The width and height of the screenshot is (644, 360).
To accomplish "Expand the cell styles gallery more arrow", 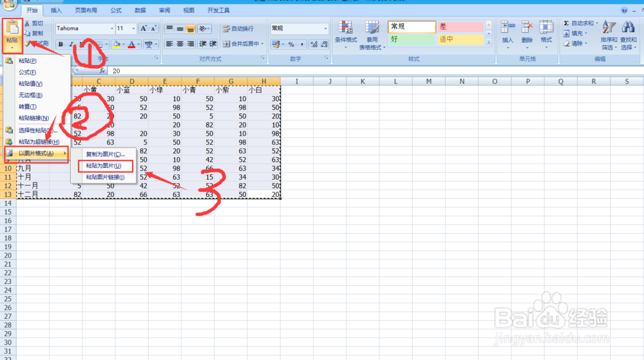I will pos(489,42).
